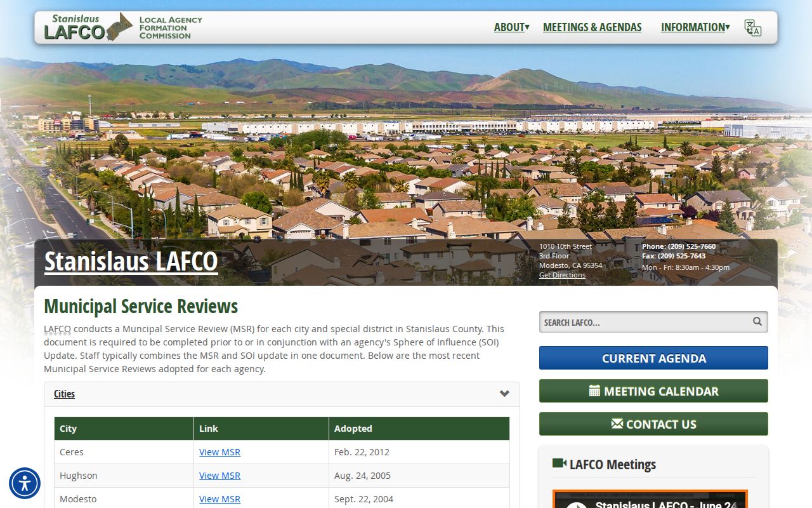Click the LAFCO Meetings sidebar heading
This screenshot has height=508, width=812.
coord(613,464)
